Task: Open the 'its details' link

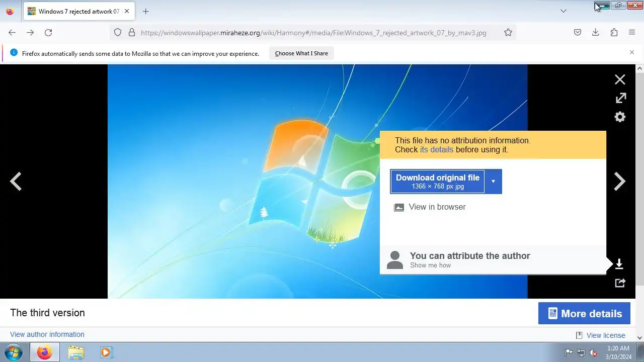Action: click(x=437, y=150)
